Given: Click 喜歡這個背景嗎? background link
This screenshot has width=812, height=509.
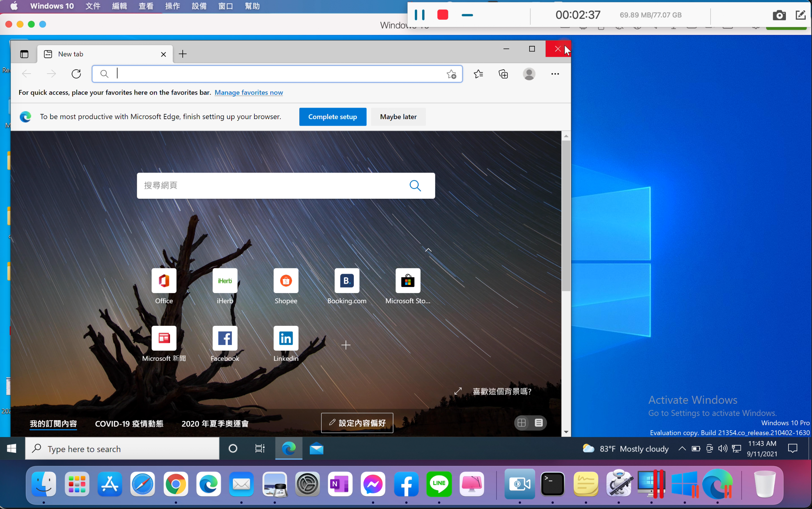Looking at the screenshot, I should 502,391.
